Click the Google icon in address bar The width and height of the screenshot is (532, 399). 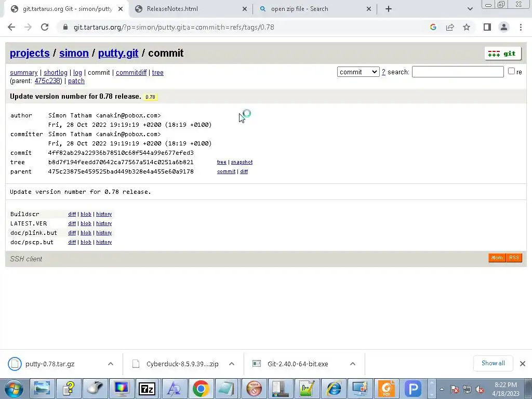(x=433, y=27)
